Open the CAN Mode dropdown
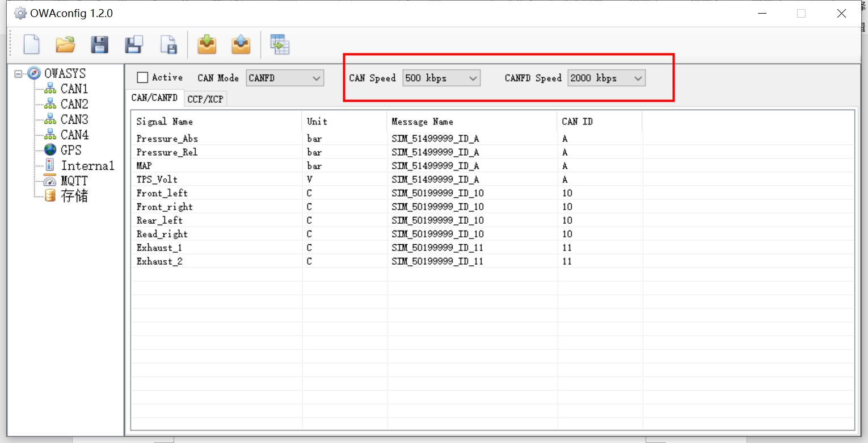Image resolution: width=868 pixels, height=443 pixels. [x=285, y=78]
